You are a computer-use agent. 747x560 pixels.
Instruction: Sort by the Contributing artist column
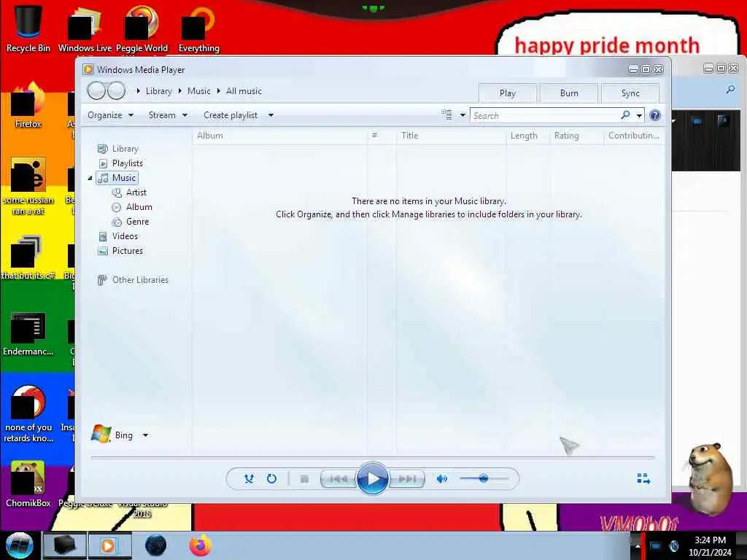tap(634, 136)
